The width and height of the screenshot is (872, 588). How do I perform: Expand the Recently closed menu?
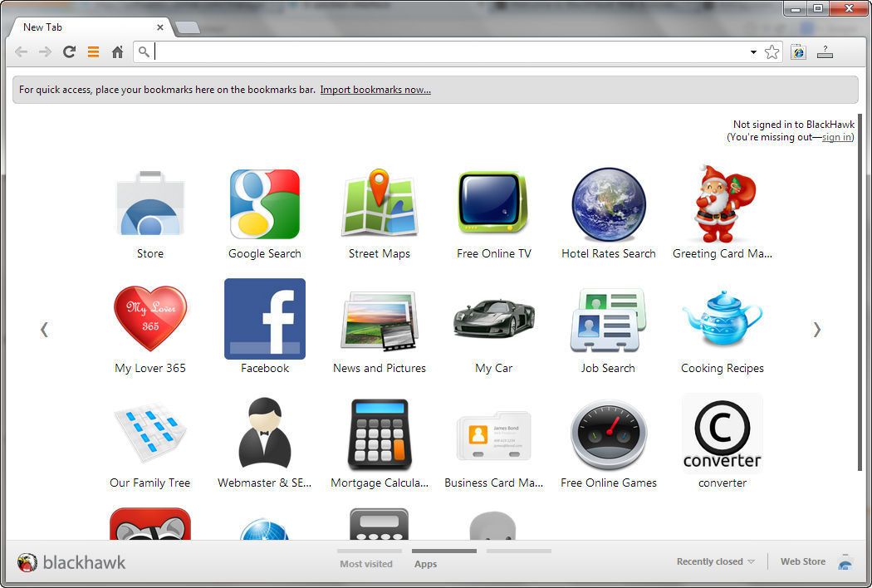point(715,561)
